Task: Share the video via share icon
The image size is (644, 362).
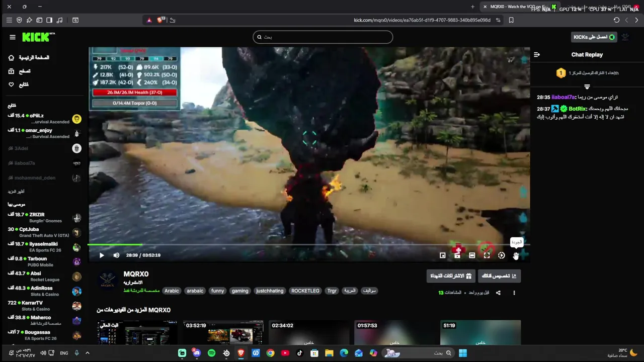Action: 498,293
